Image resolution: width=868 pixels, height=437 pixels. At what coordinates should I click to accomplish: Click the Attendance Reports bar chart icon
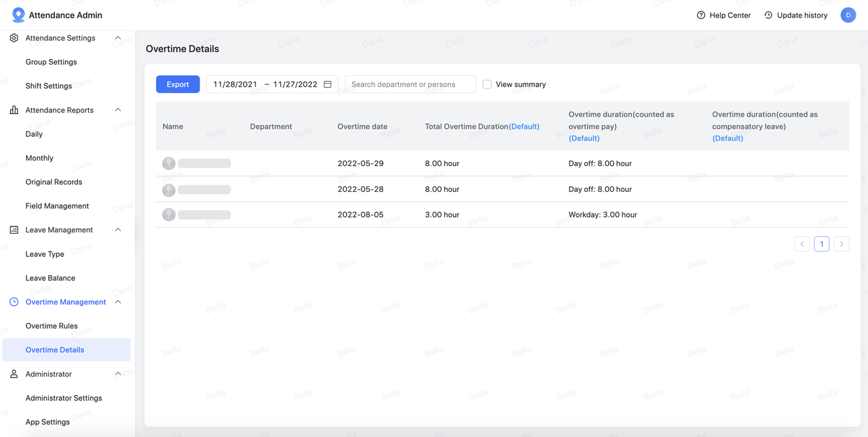coord(14,110)
